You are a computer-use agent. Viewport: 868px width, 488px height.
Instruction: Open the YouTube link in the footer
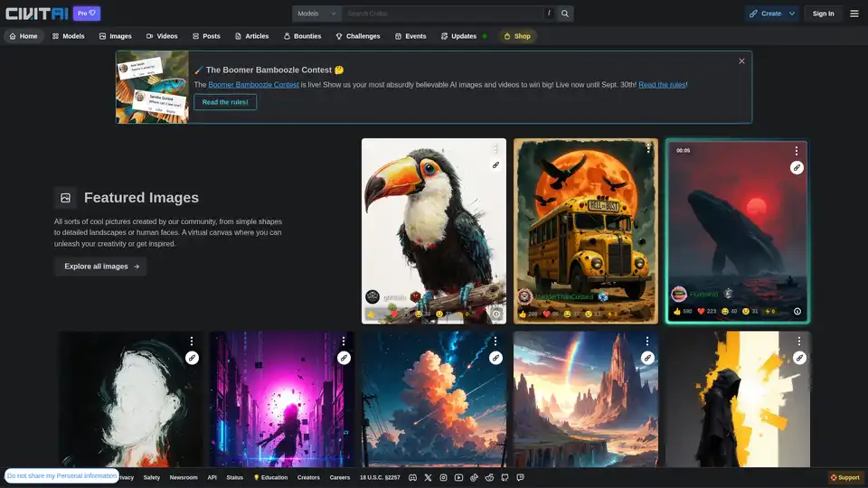[x=459, y=477]
